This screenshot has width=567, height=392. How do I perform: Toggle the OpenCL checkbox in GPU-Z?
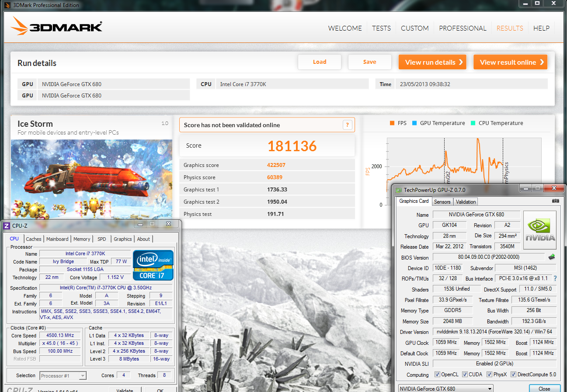[438, 375]
